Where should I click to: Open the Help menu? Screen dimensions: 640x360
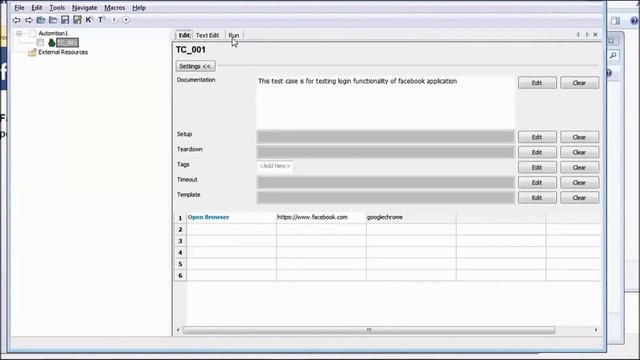(x=139, y=8)
